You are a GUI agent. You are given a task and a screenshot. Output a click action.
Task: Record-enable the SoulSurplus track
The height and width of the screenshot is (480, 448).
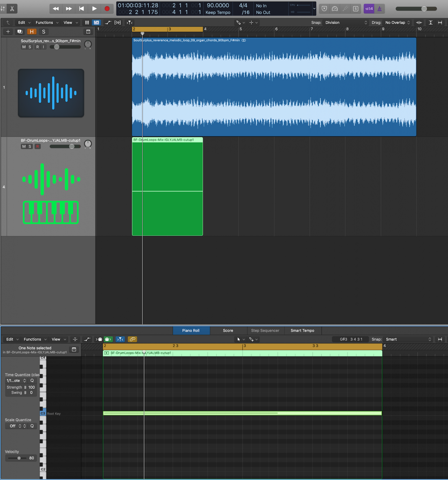tap(37, 47)
